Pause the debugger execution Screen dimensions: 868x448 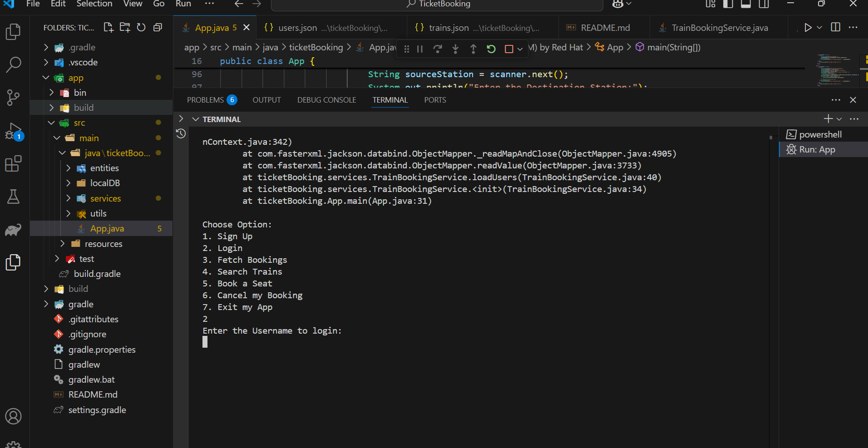(420, 49)
